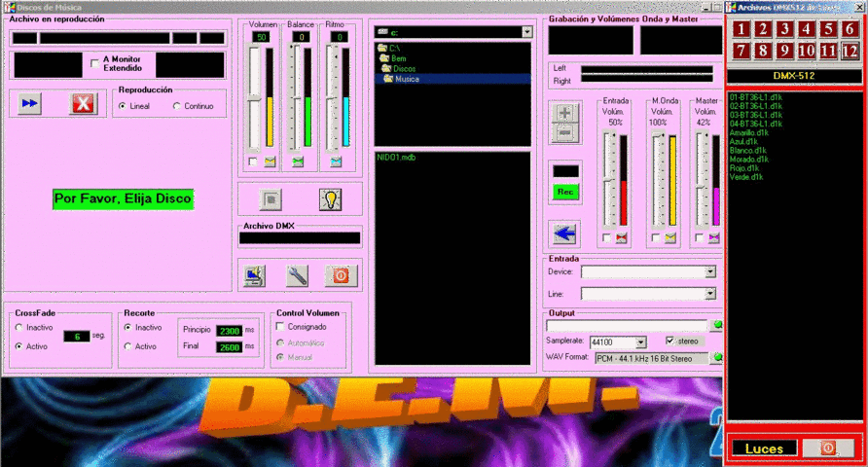
Task: Select DMX preset number 2
Action: pyautogui.click(x=763, y=29)
